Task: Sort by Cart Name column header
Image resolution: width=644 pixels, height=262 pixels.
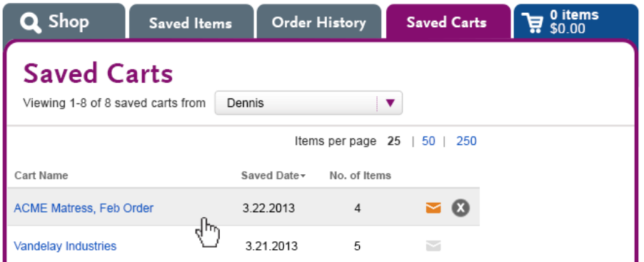Action: pos(41,176)
